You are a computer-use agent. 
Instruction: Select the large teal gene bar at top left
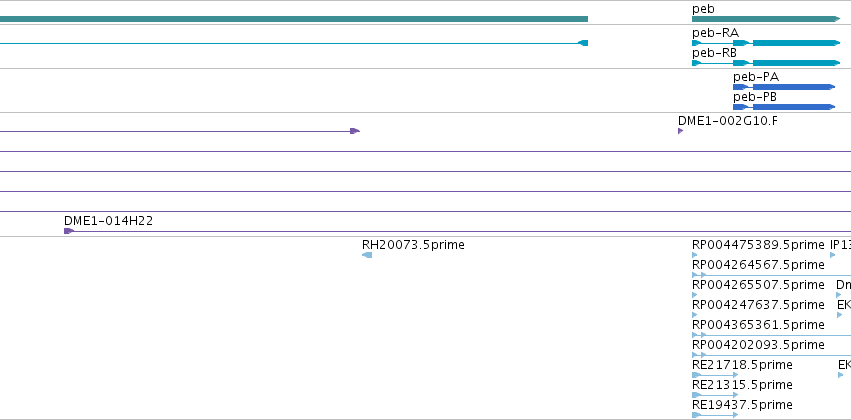[294, 19]
